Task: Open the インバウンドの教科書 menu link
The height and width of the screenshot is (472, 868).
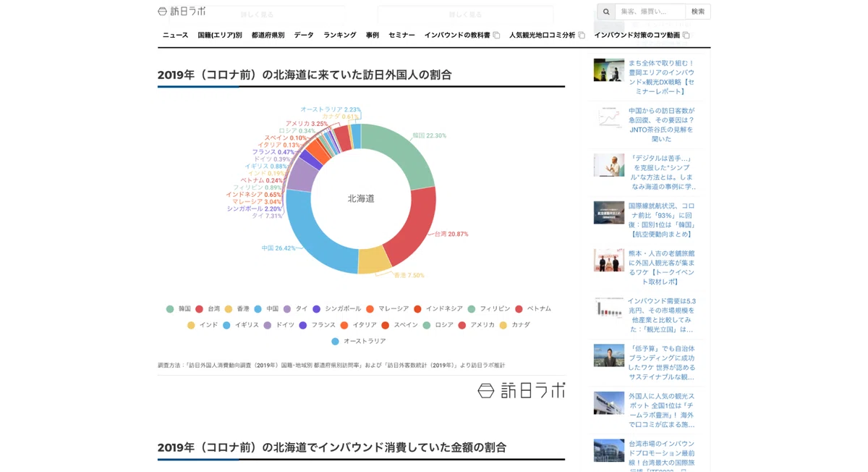Action: 457,35
